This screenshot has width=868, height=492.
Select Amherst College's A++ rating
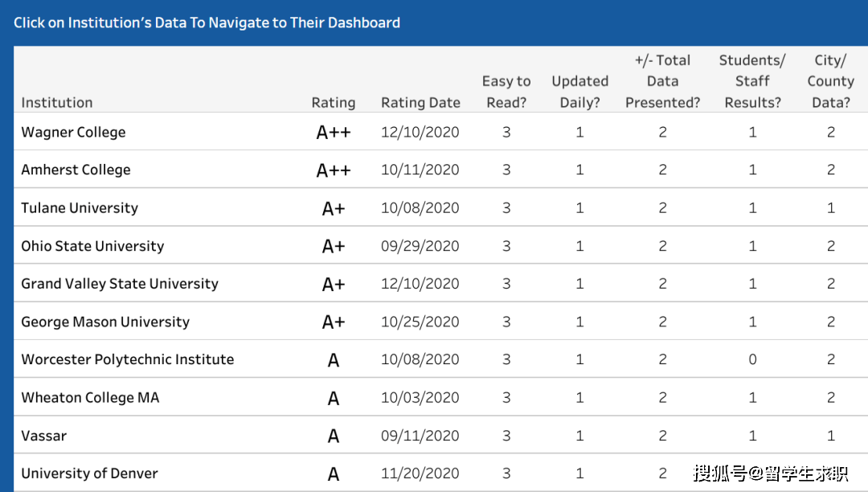(334, 170)
